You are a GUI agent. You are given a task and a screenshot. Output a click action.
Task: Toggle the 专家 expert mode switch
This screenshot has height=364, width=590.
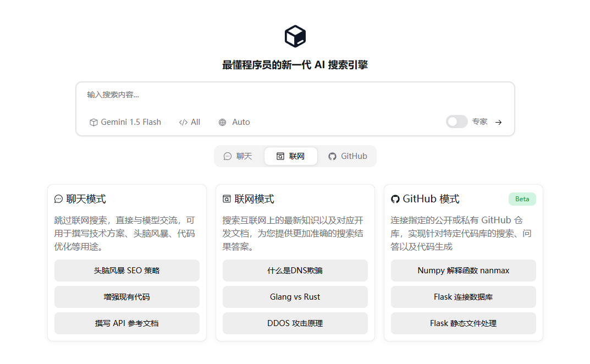pyautogui.click(x=456, y=122)
